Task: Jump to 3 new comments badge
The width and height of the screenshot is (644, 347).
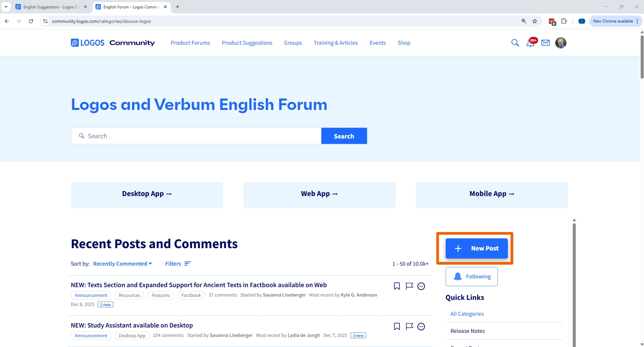Action: [358, 336]
